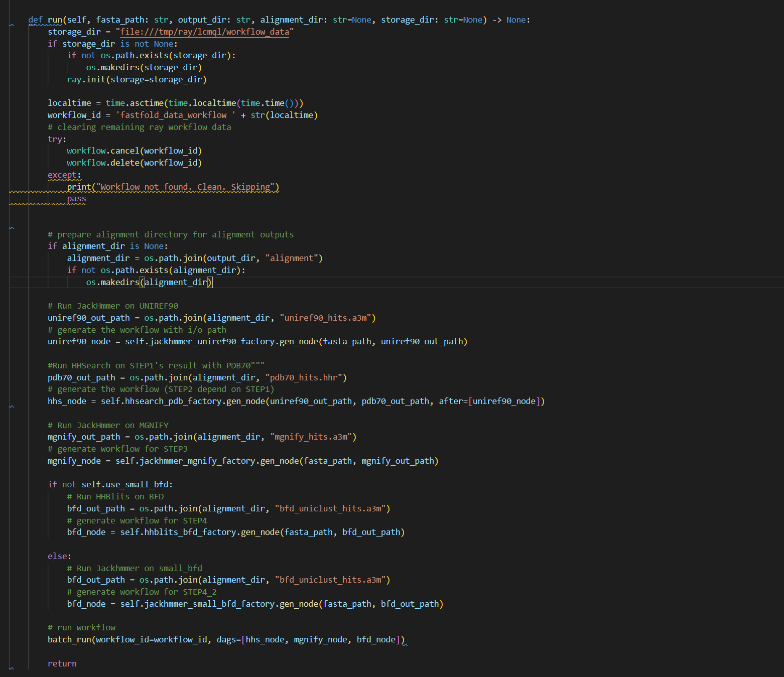
Task: Place cursor on the return statement
Action: 61,663
